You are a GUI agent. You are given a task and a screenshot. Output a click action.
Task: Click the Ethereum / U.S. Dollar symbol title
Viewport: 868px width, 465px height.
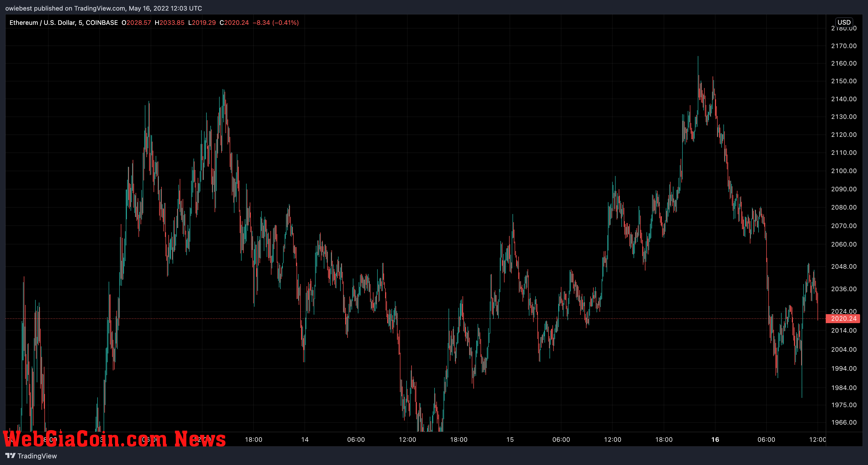(x=64, y=22)
